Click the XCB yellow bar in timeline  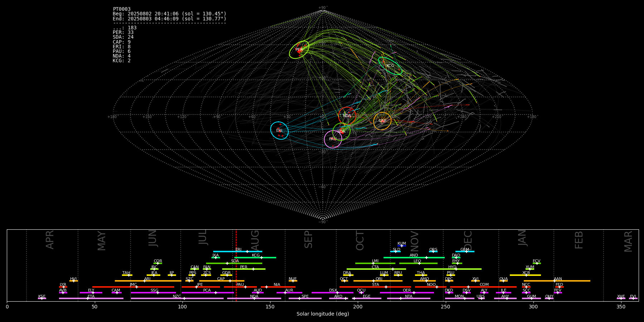pyautogui.click(x=525, y=275)
